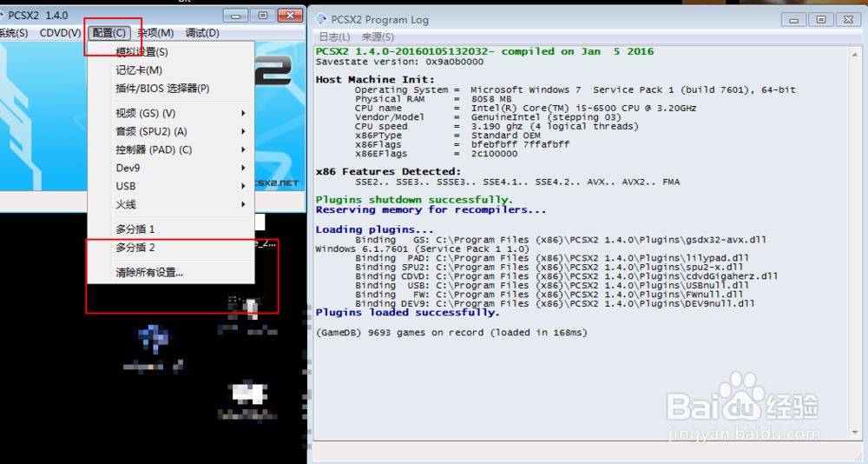Screen dimensions: 868x464
Task: Click the USBnull.dll USB binding line
Action: (x=552, y=285)
